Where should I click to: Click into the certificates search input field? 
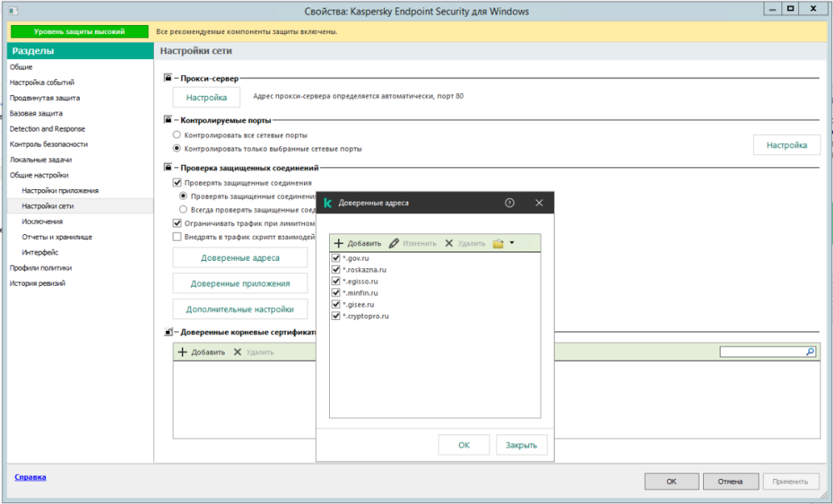(x=761, y=352)
